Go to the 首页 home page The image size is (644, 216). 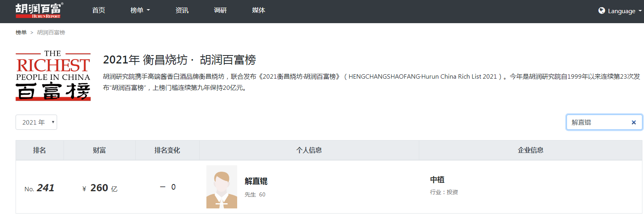(x=99, y=10)
